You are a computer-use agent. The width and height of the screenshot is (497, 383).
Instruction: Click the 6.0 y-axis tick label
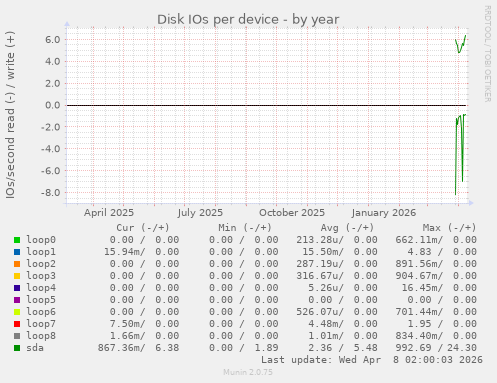53,40
